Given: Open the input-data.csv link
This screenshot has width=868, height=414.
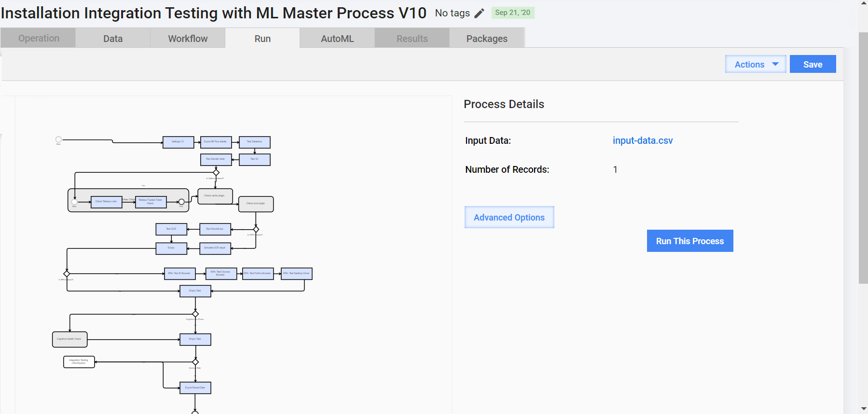Looking at the screenshot, I should coord(643,140).
